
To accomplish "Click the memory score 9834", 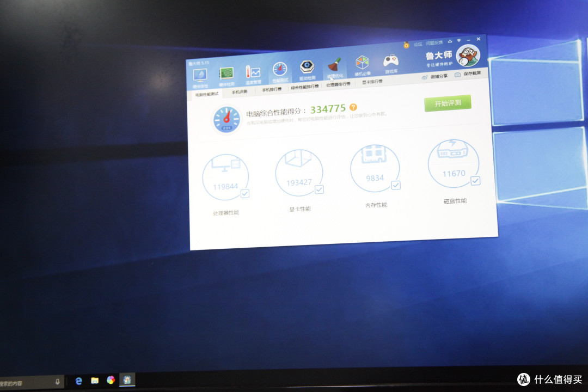I will point(375,178).
